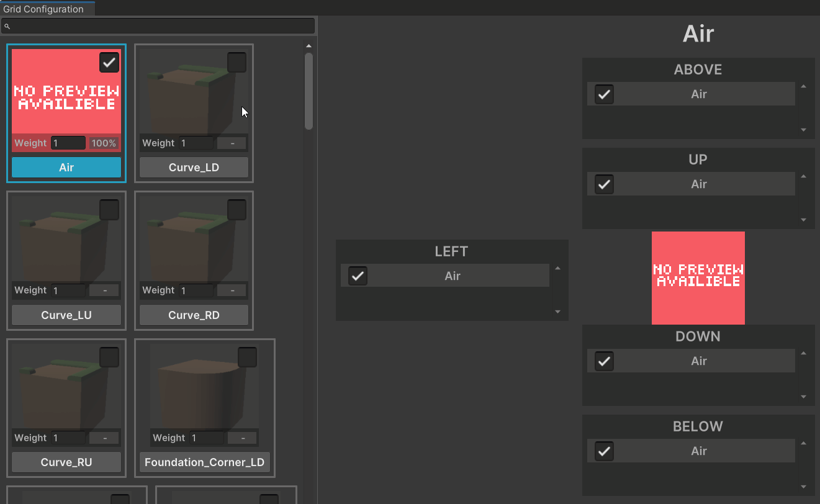Edit the Curve_LU weight field
The width and height of the screenshot is (820, 504).
68,290
